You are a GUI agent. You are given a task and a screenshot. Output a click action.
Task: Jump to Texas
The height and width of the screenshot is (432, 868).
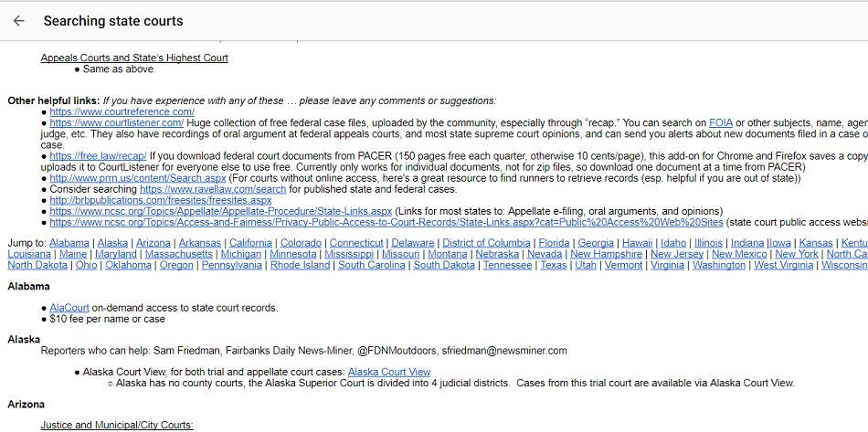[x=554, y=265]
